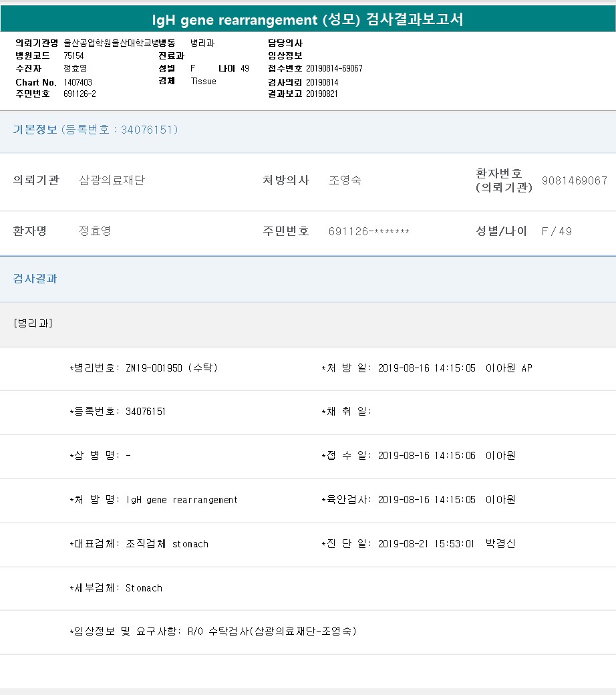Viewport: 616px width, 695px height.
Task: Click 상병명 row with dash value
Action: [100, 456]
